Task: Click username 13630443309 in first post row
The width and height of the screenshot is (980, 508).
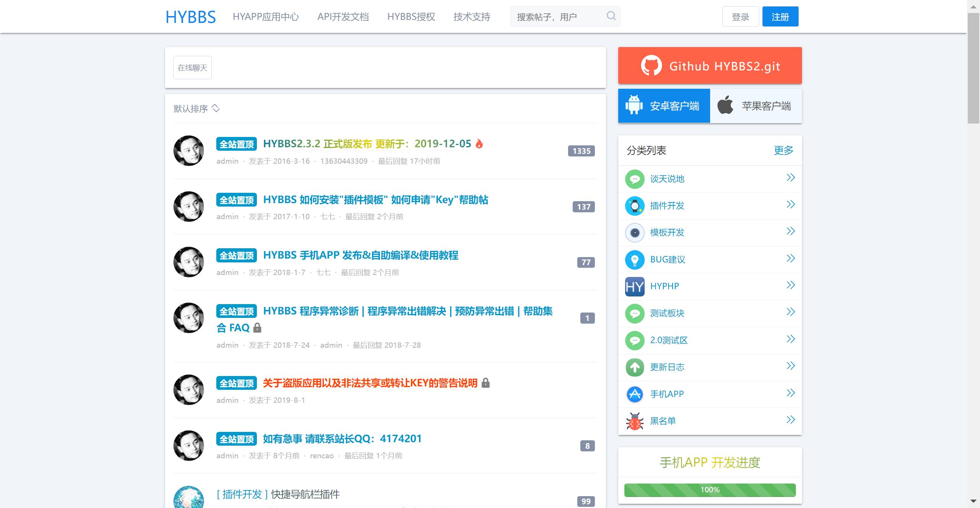Action: coord(344,161)
